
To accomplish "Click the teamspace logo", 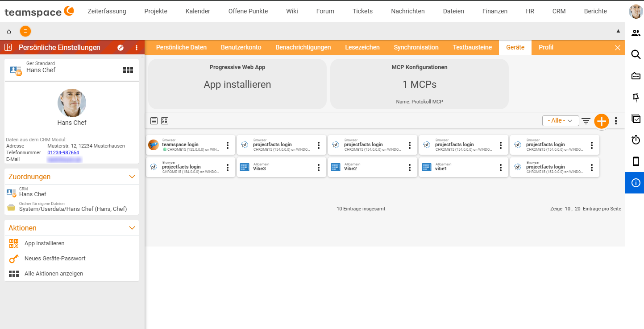I will pyautogui.click(x=40, y=12).
